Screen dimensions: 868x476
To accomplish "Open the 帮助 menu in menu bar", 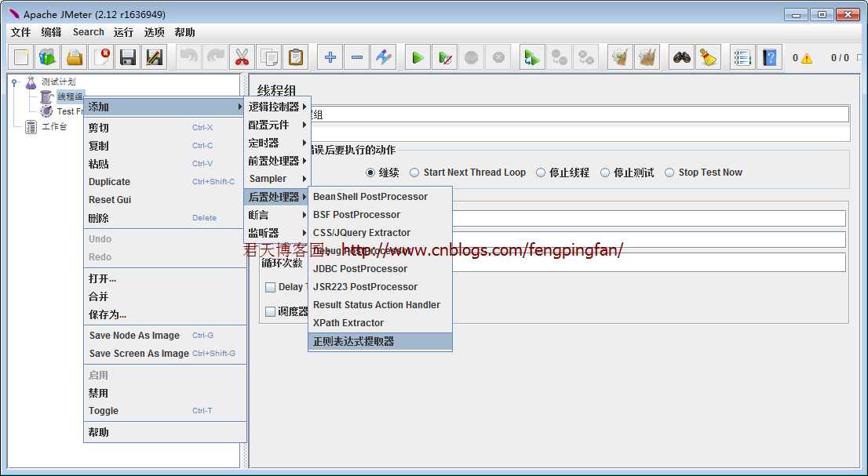I will pyautogui.click(x=185, y=32).
